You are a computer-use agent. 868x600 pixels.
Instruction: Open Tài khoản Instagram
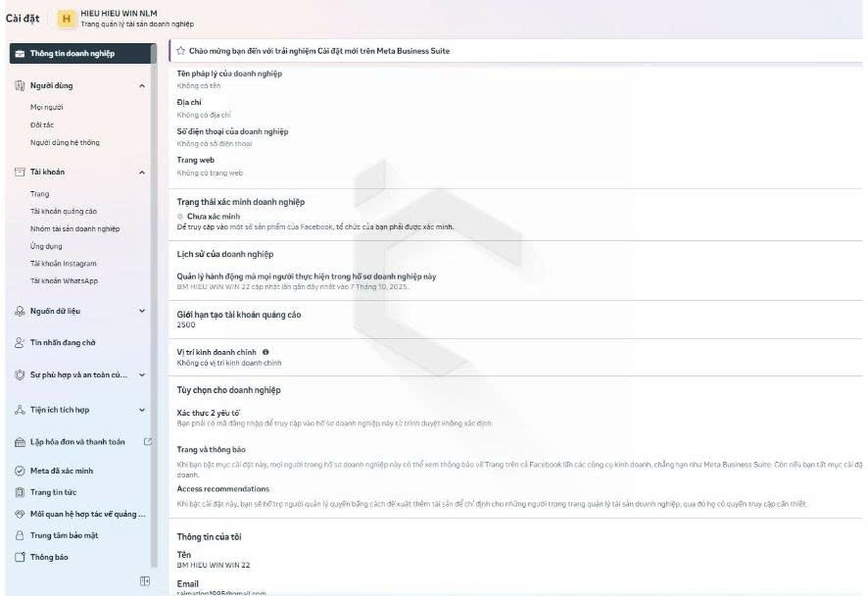click(x=63, y=263)
